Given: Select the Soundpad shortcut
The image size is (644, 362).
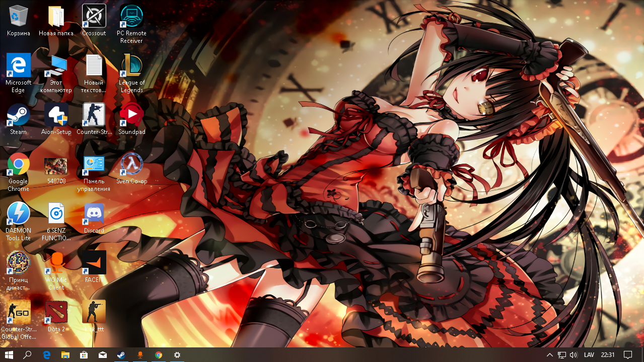Looking at the screenshot, I should point(131,119).
